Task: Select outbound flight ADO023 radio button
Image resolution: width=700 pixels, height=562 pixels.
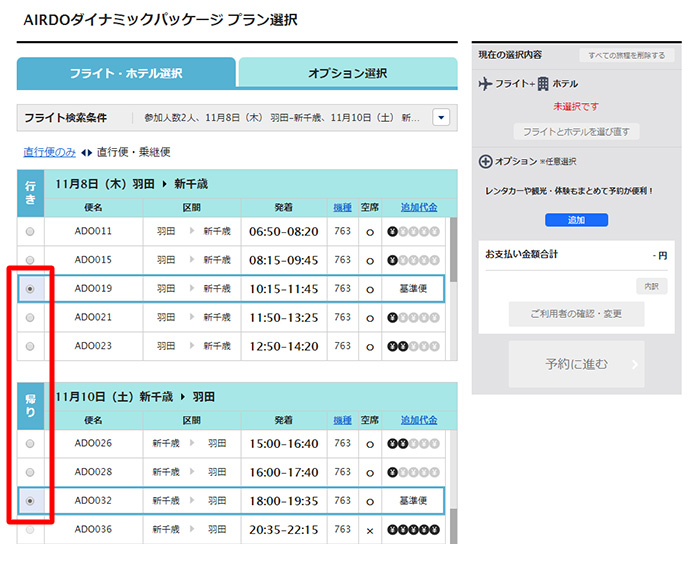Action: click(30, 346)
